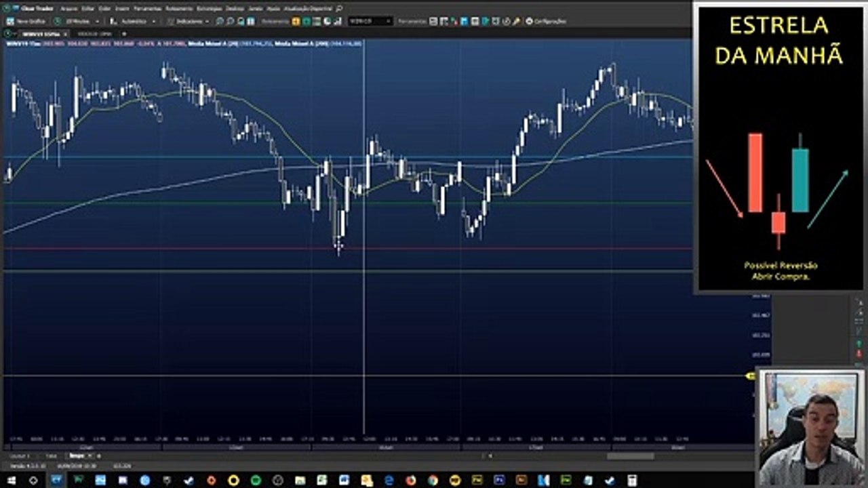Click the key icon in Ferramentas toolbar
Image resolution: width=868 pixels, height=488 pixels.
tap(516, 21)
